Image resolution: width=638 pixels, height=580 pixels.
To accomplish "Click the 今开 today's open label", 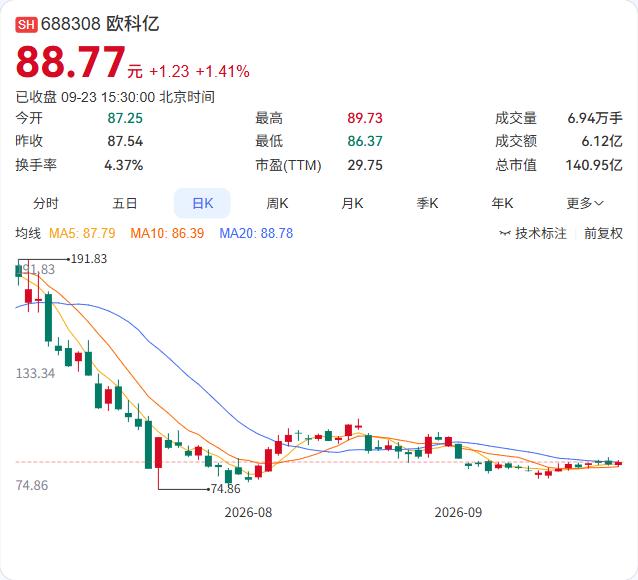I will coord(29,118).
